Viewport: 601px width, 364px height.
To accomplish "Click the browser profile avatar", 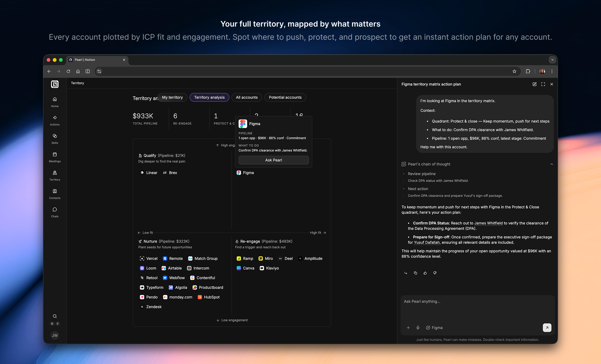I will [542, 71].
